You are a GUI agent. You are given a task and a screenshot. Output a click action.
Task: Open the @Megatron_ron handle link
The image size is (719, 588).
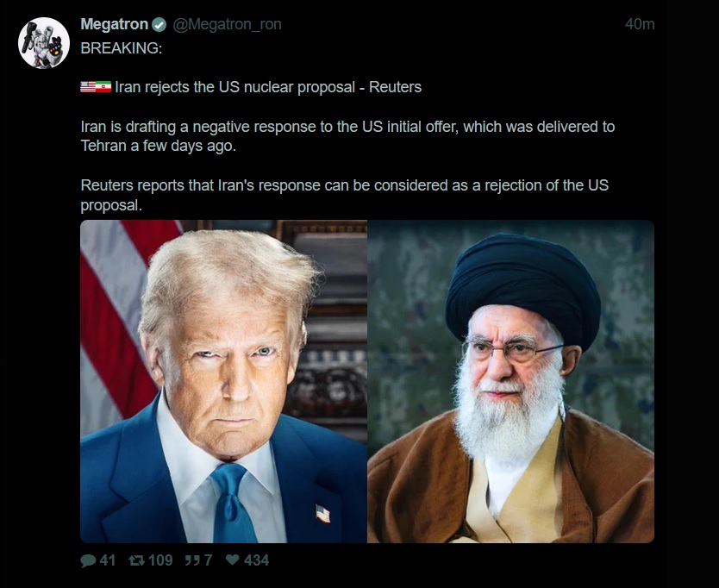[x=227, y=24]
